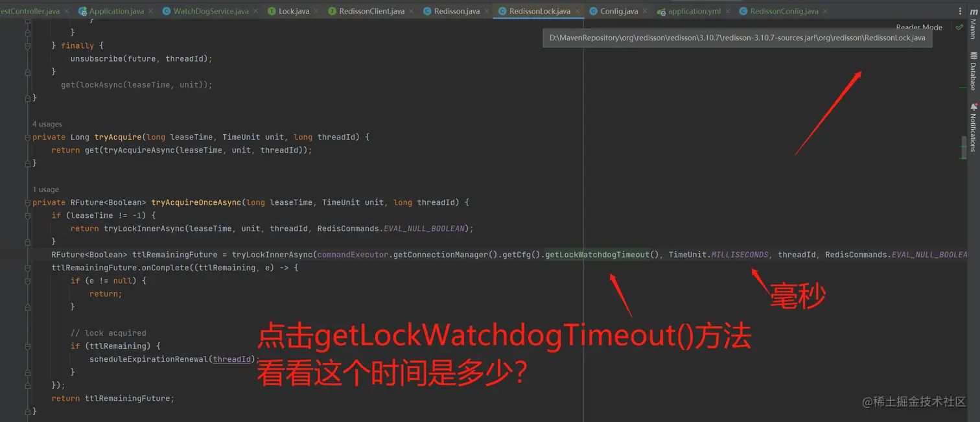Collapse the finally block fold marker
980x422 pixels.
coord(28,46)
